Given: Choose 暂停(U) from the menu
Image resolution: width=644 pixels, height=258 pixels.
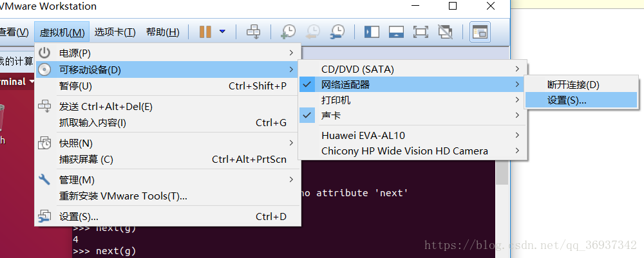Looking at the screenshot, I should [x=167, y=86].
